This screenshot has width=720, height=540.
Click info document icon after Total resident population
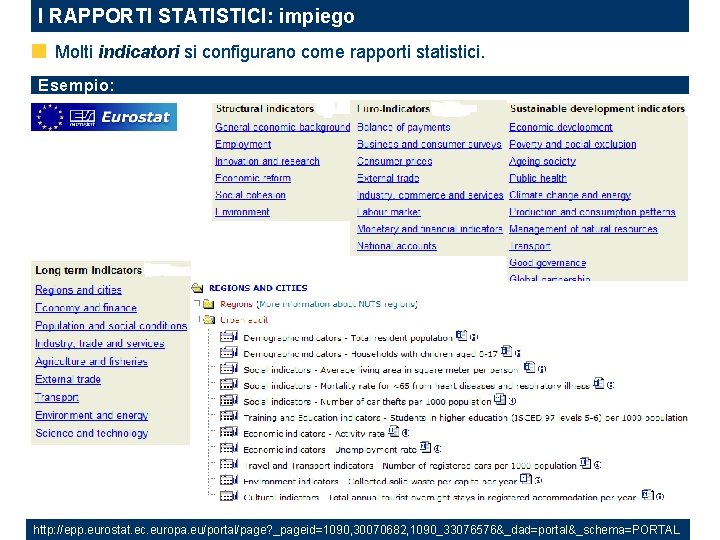click(461, 336)
